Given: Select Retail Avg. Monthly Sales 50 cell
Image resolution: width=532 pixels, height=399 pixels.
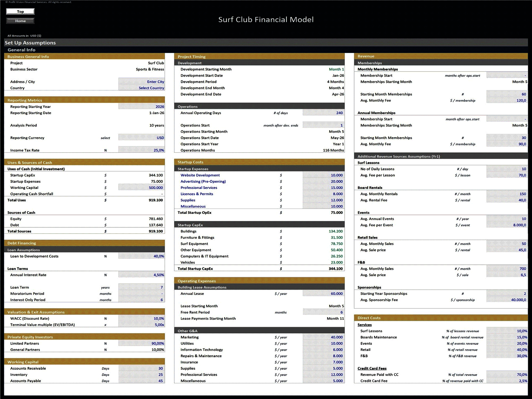Looking at the screenshot, I should coord(507,244).
